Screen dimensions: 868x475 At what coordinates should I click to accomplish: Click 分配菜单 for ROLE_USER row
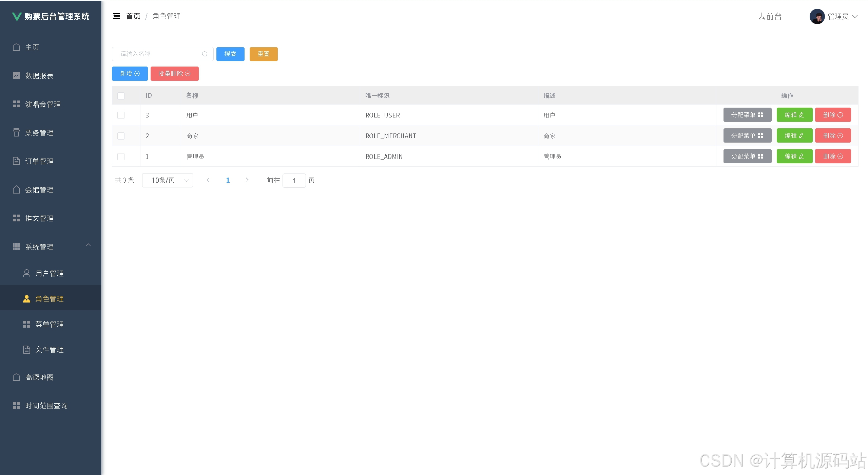pyautogui.click(x=747, y=115)
